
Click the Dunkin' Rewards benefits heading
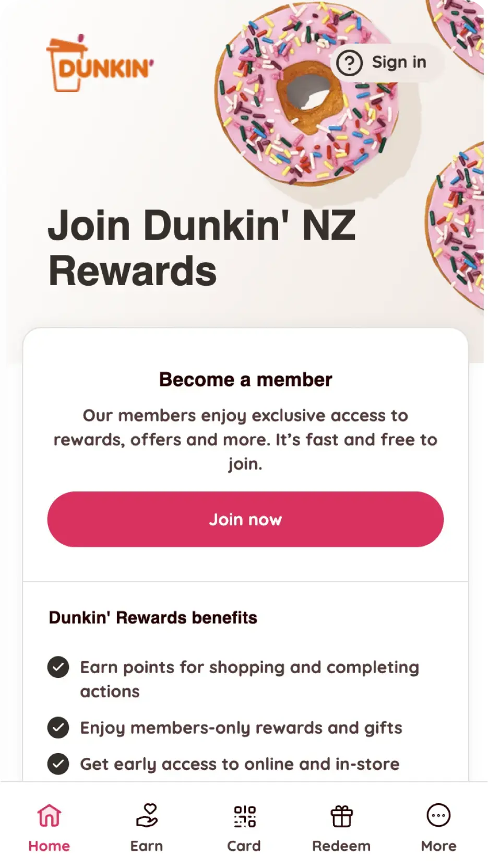point(153,618)
